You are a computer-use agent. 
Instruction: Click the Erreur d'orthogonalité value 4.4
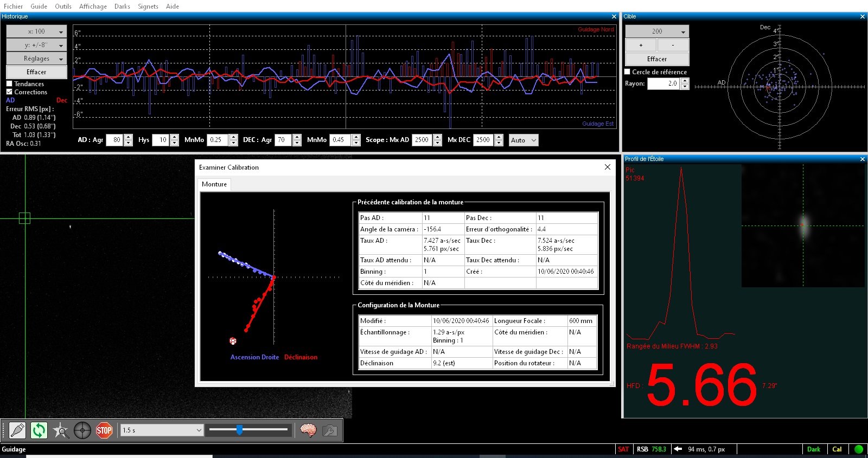tap(541, 229)
